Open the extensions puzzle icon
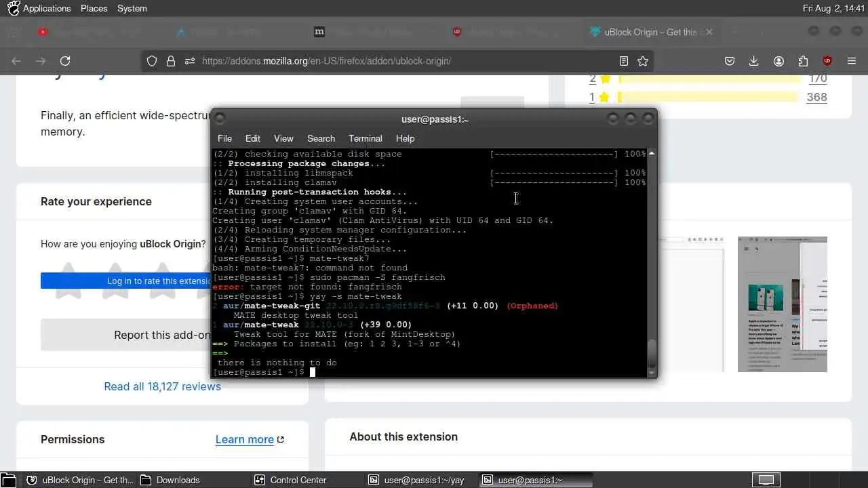Image resolution: width=868 pixels, height=488 pixels. coord(803,61)
